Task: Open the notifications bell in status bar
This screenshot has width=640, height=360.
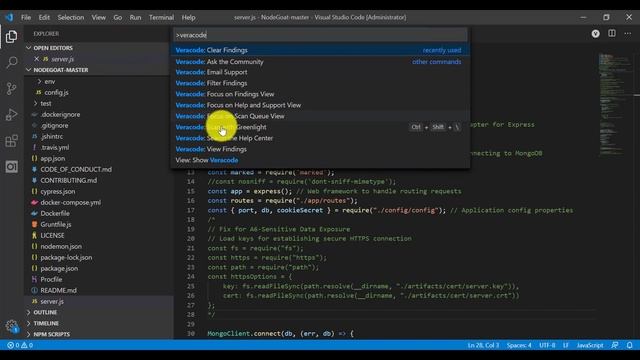Action: click(629, 345)
